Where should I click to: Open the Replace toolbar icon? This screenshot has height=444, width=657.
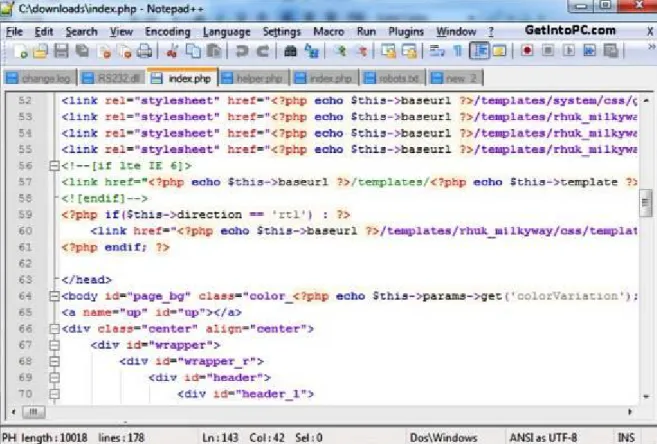point(311,51)
